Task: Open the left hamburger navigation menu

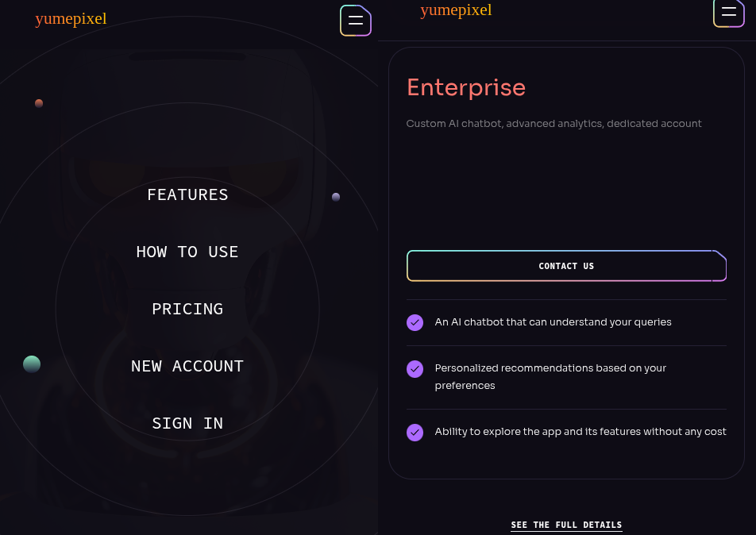Action: point(355,20)
